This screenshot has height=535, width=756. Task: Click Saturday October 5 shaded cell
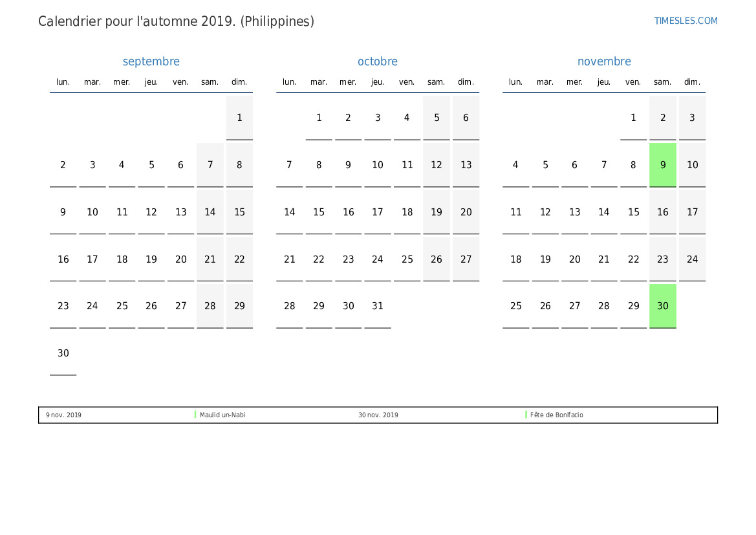point(437,118)
